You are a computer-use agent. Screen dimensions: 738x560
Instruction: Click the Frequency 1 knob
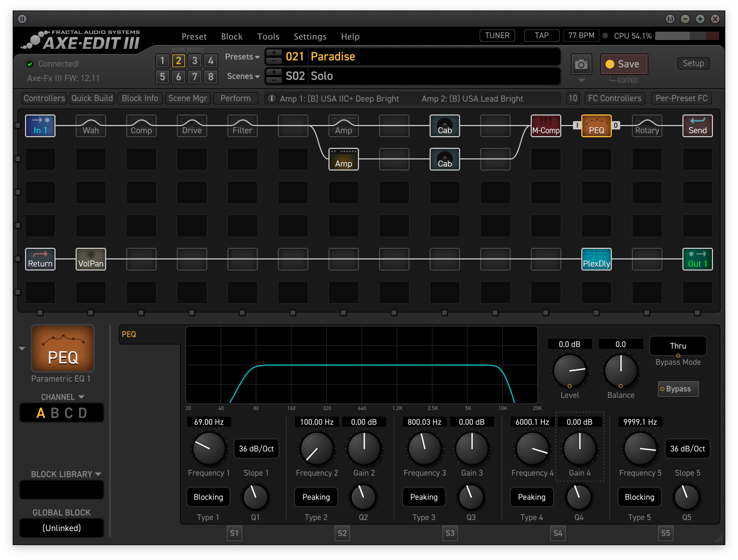[x=209, y=448]
